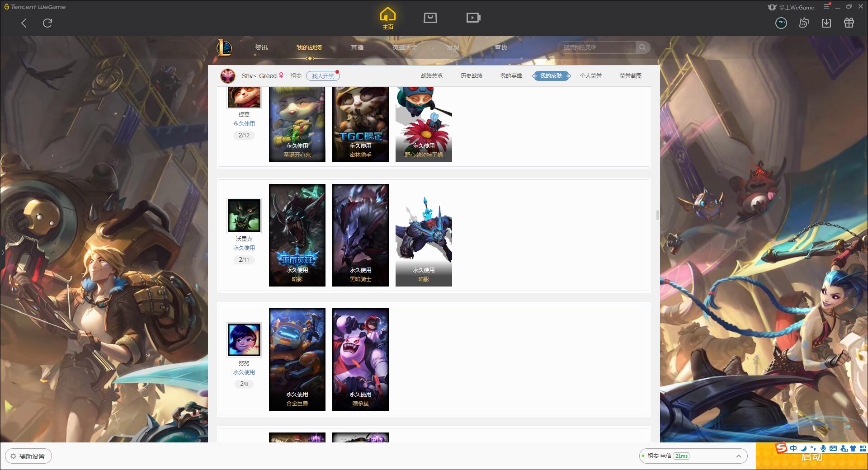Click the 找人开黑 button

(x=323, y=76)
